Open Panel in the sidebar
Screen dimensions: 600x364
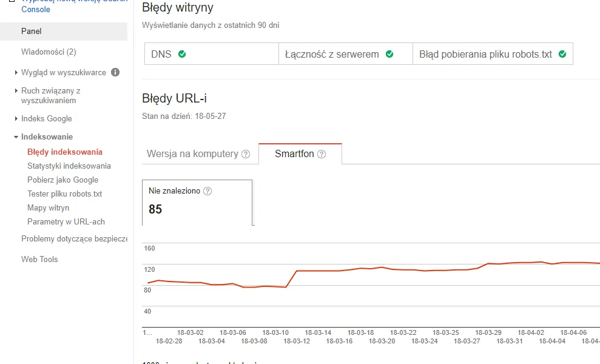64,32
